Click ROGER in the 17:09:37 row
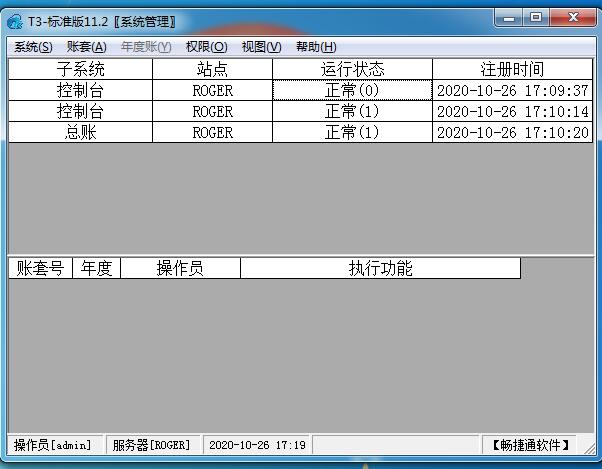This screenshot has height=469, width=602. 212,91
